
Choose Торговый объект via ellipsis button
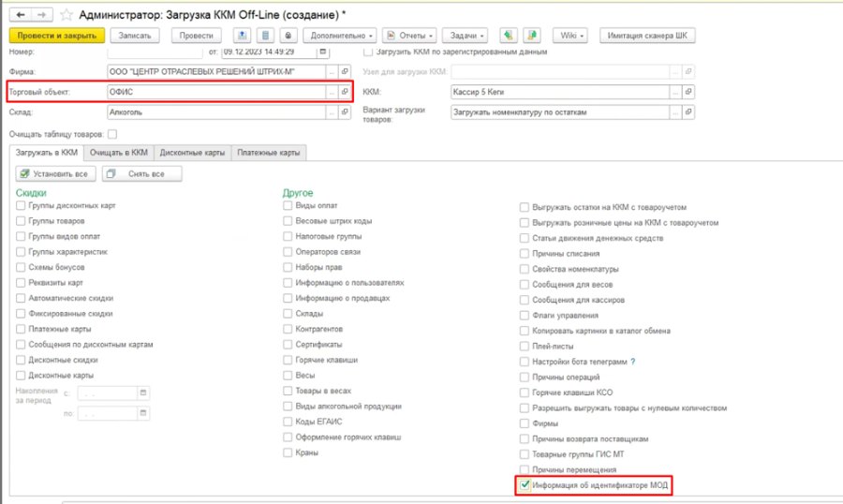click(x=333, y=92)
